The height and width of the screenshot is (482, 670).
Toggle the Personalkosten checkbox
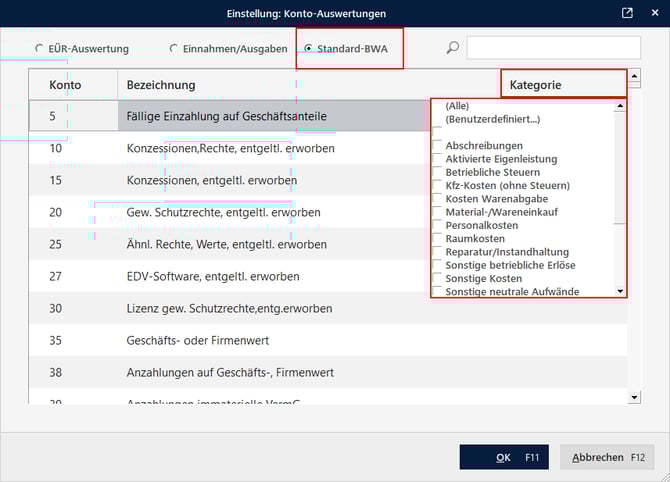[437, 225]
